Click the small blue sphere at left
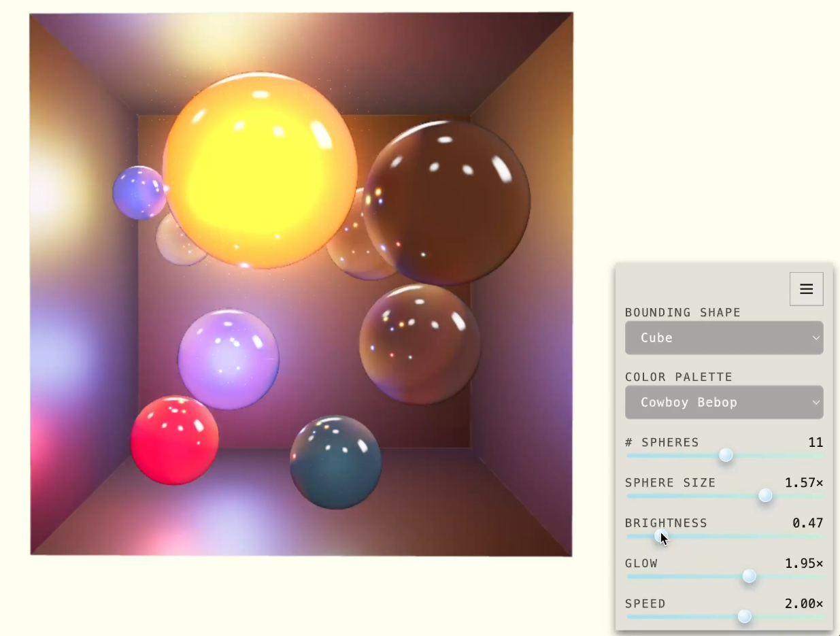Screen dimensions: 840x636 click(x=138, y=193)
